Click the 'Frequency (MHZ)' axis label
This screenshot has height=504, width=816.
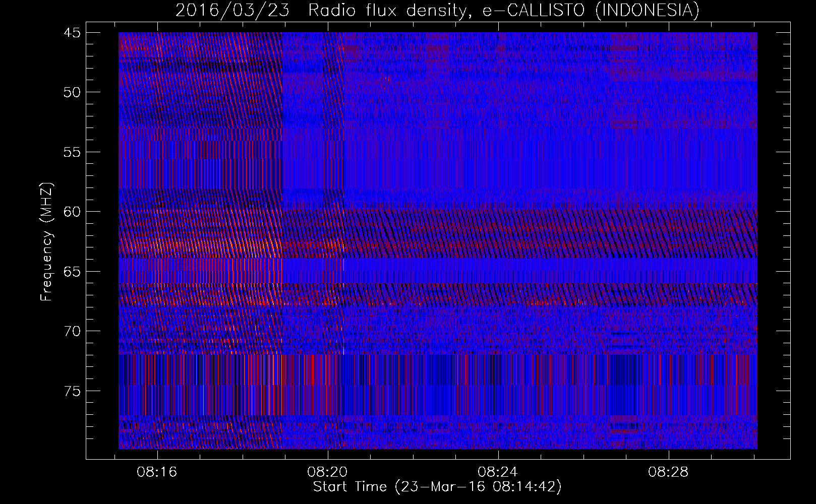click(46, 242)
